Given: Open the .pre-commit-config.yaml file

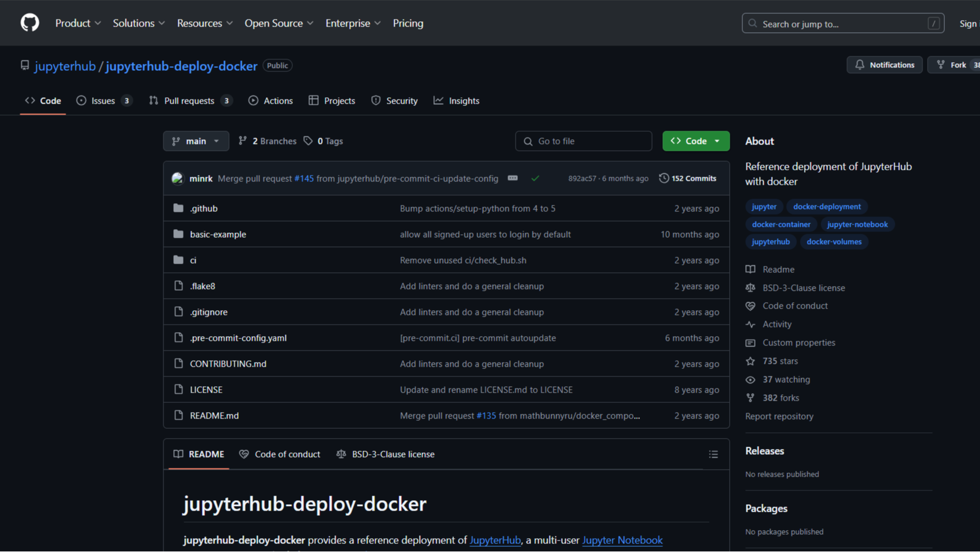Looking at the screenshot, I should coord(238,338).
